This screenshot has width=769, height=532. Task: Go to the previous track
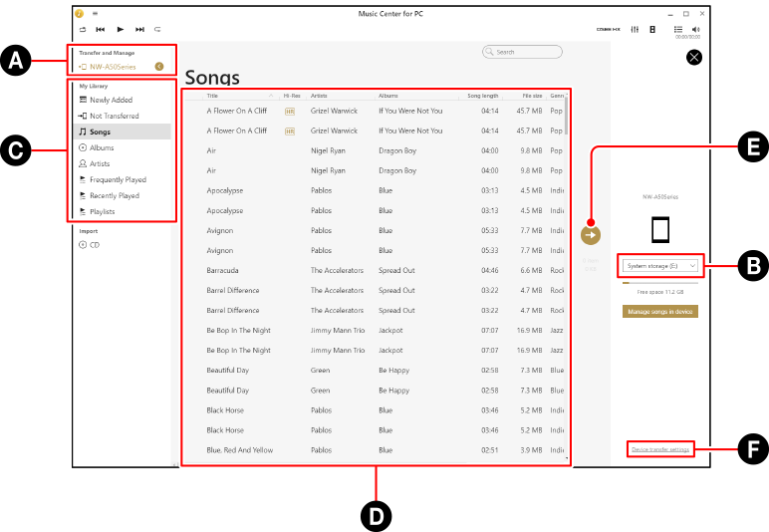[x=100, y=30]
